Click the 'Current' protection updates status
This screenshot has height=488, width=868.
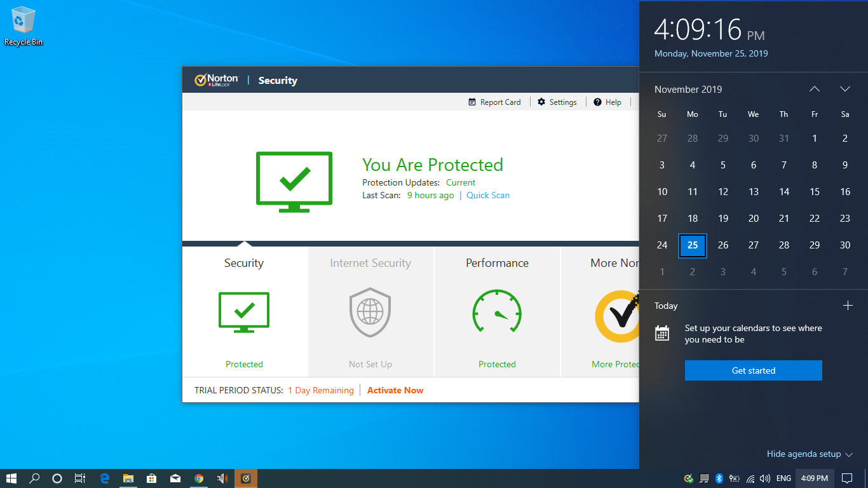[x=461, y=182]
